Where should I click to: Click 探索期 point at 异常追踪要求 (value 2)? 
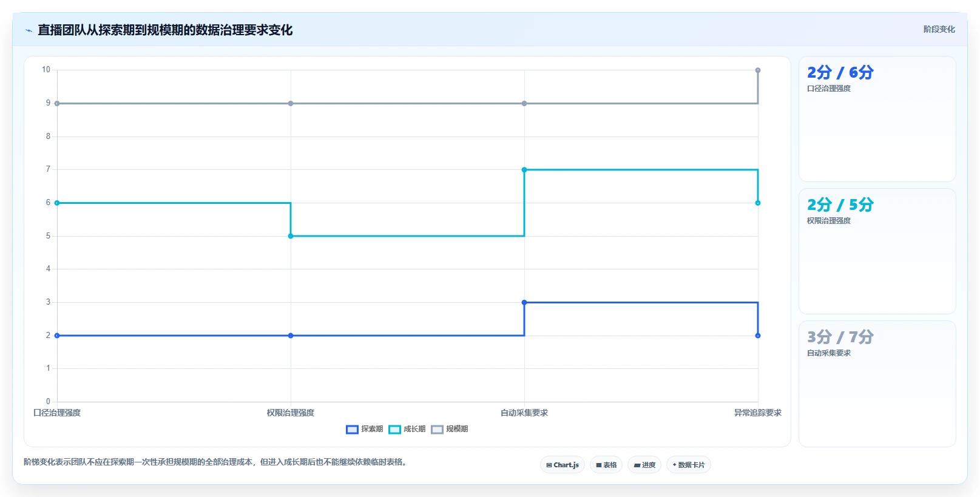tap(758, 336)
